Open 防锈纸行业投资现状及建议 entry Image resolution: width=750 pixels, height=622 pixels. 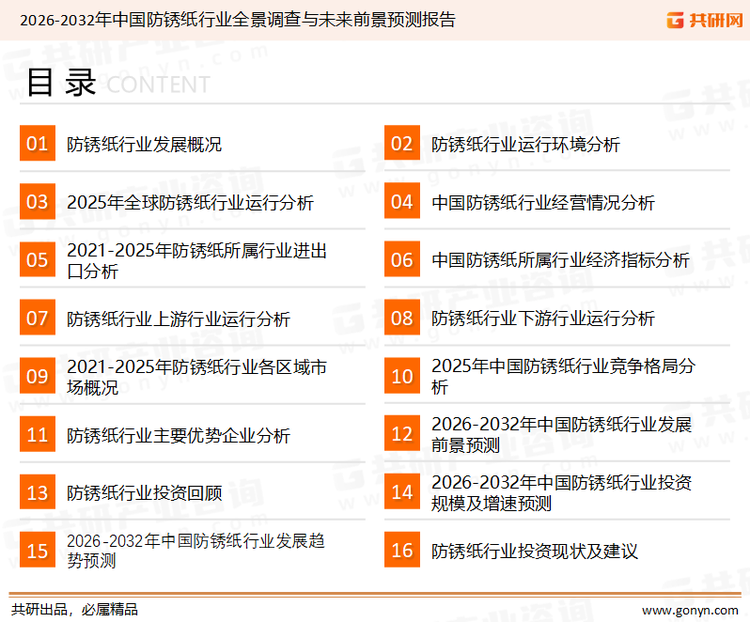coord(534,551)
